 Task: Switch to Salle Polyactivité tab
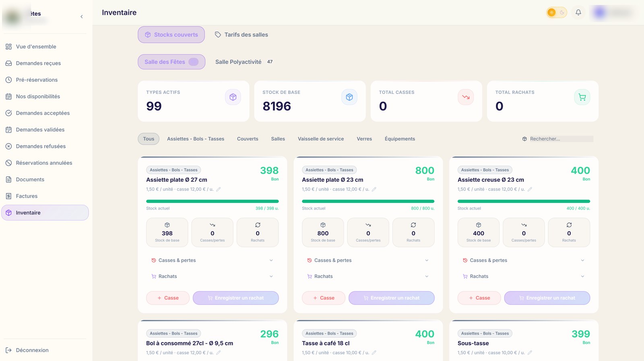tap(244, 62)
